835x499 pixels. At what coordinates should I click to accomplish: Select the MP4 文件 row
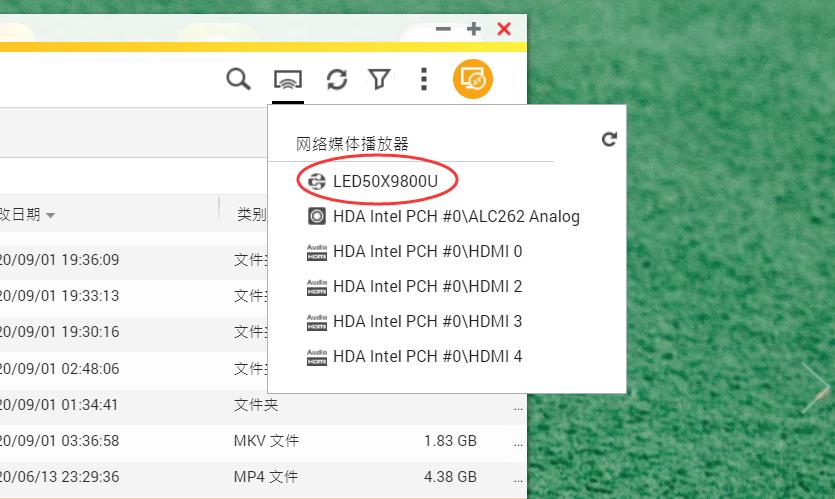[x=264, y=477]
